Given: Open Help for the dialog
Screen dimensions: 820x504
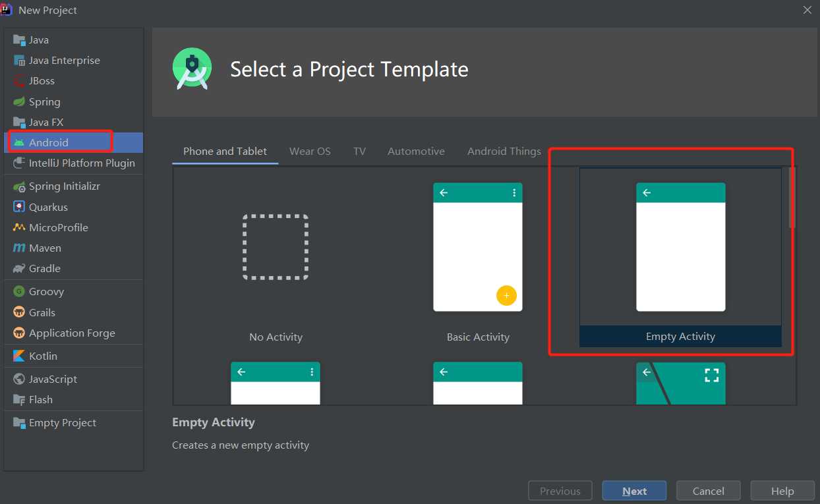Looking at the screenshot, I should [x=782, y=491].
